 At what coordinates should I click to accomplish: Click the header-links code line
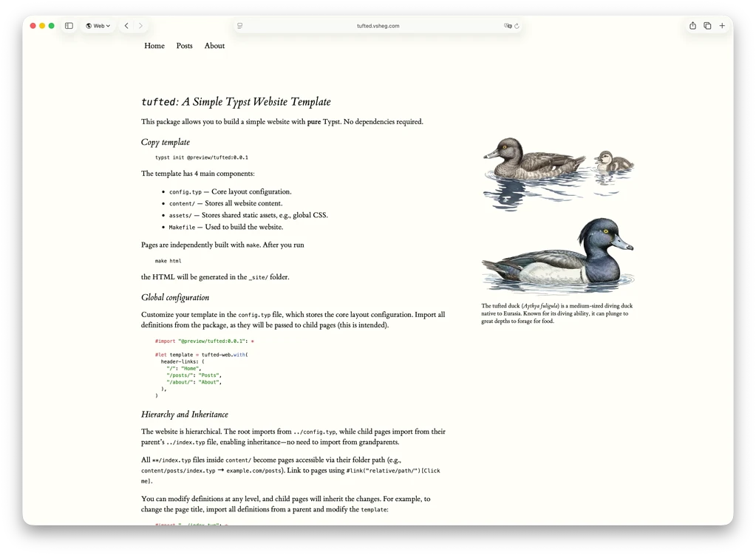pos(183,361)
